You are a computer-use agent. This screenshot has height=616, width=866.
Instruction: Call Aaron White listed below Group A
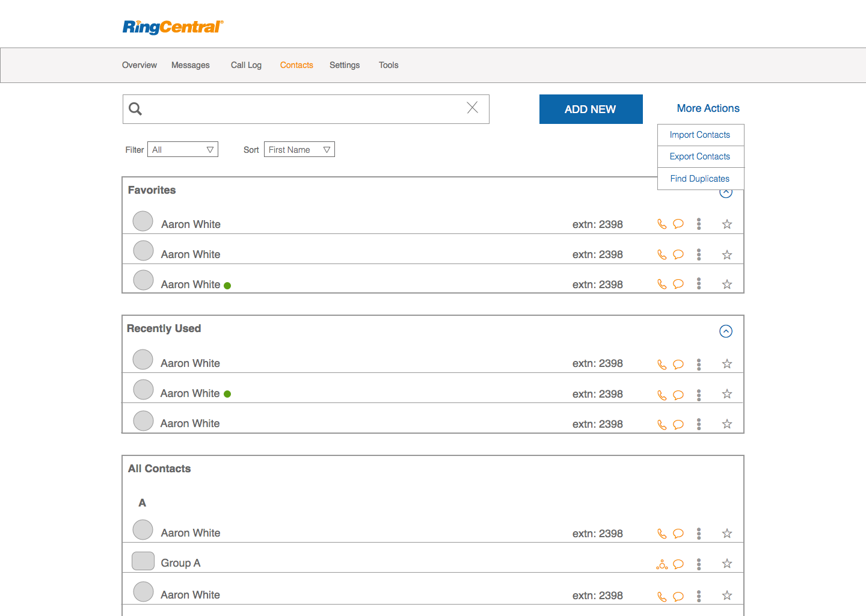tap(662, 597)
